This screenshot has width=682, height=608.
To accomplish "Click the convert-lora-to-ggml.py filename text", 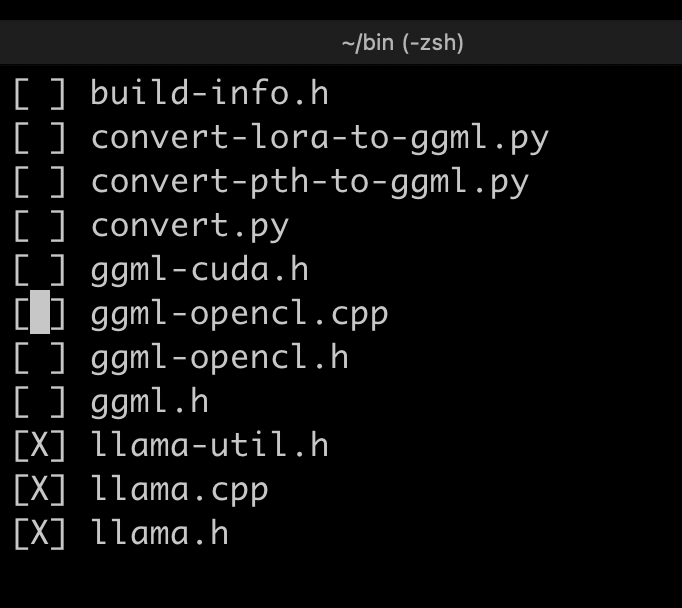I will point(319,138).
